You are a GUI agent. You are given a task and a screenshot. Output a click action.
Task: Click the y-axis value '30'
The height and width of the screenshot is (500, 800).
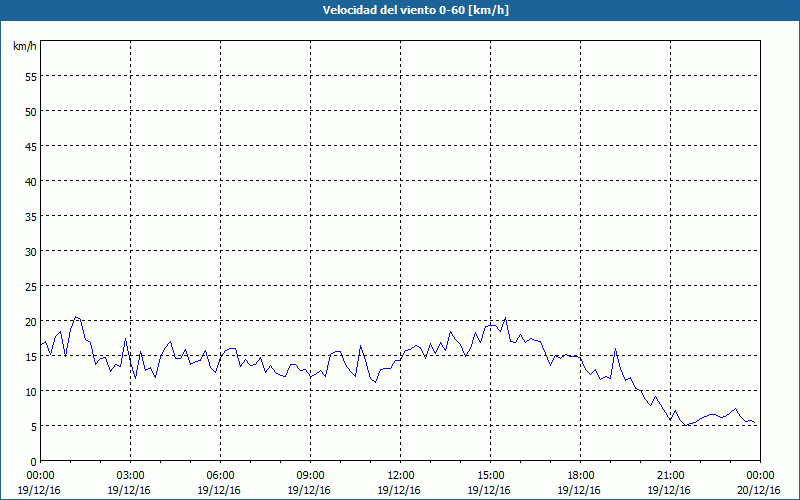coord(31,252)
